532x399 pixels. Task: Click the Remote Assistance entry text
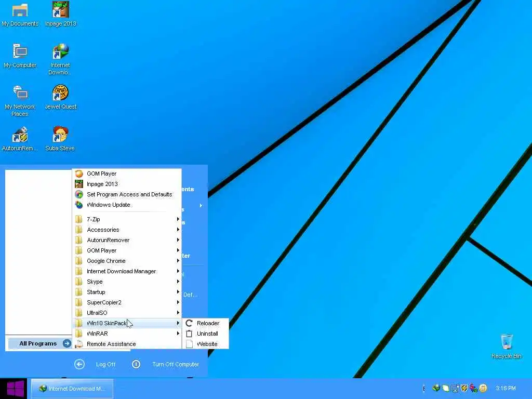[x=111, y=344]
